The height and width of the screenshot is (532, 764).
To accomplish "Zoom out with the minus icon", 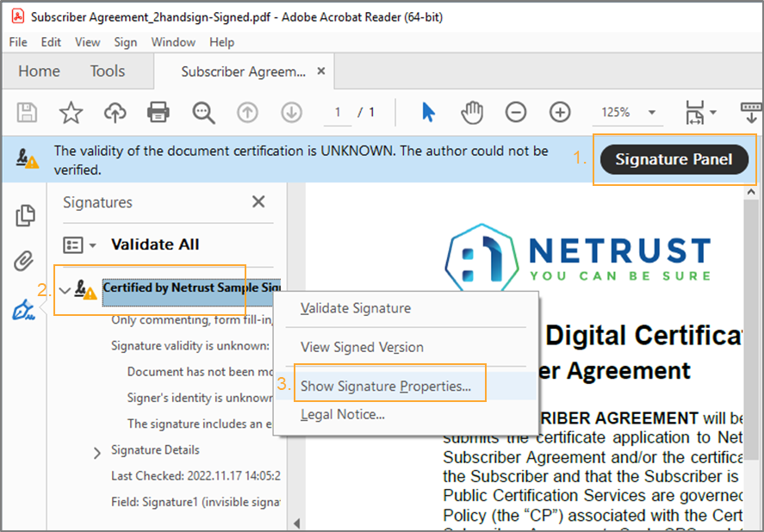I will 516,112.
